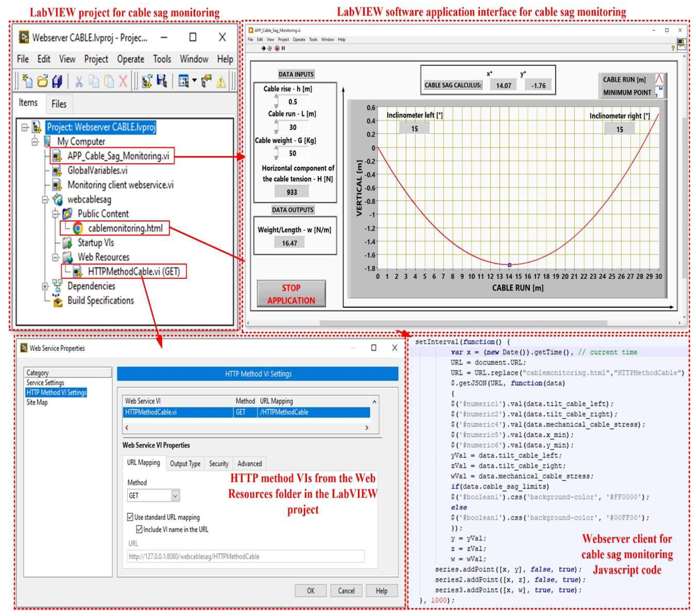Click the Pause execution toolbar icon
The width and height of the screenshot is (696, 616).
[283, 48]
